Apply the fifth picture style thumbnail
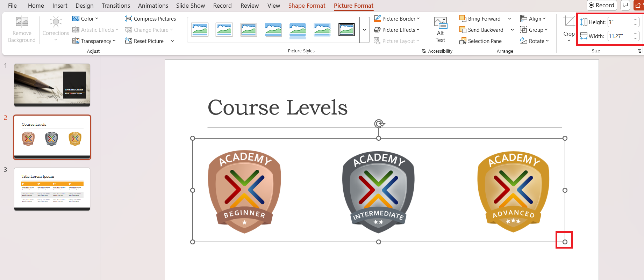This screenshot has height=280, width=644. (298, 30)
